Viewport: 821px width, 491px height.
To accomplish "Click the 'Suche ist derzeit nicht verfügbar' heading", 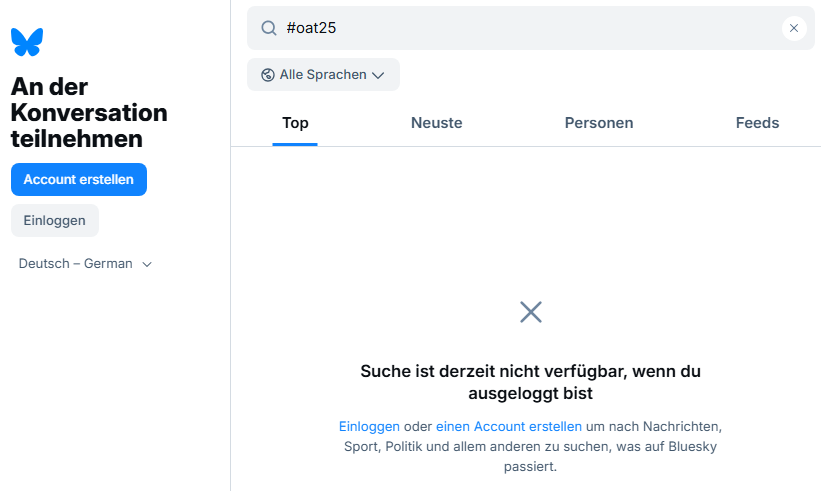I will 530,382.
